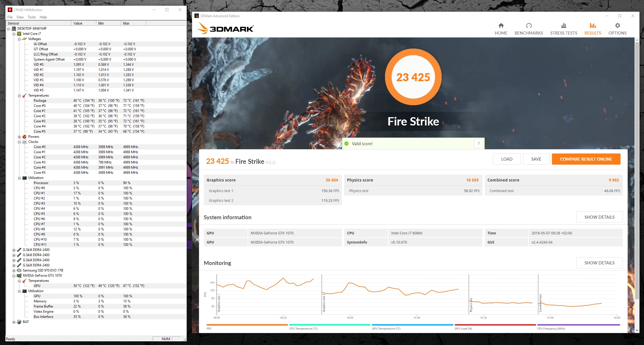Image resolution: width=644 pixels, height=345 pixels.
Task: Open the View menu in HWMonitor
Action: [20, 17]
